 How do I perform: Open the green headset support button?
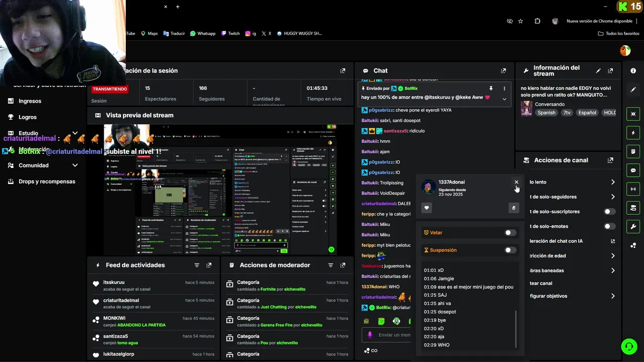[x=628, y=346]
